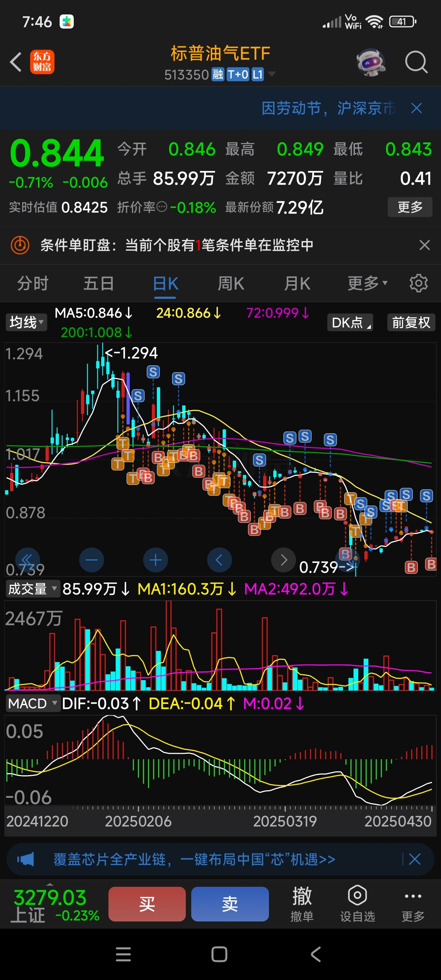Screen dimensions: 441x980
Task: Close the 劳动节 holiday notice banner
Action: click(417, 108)
